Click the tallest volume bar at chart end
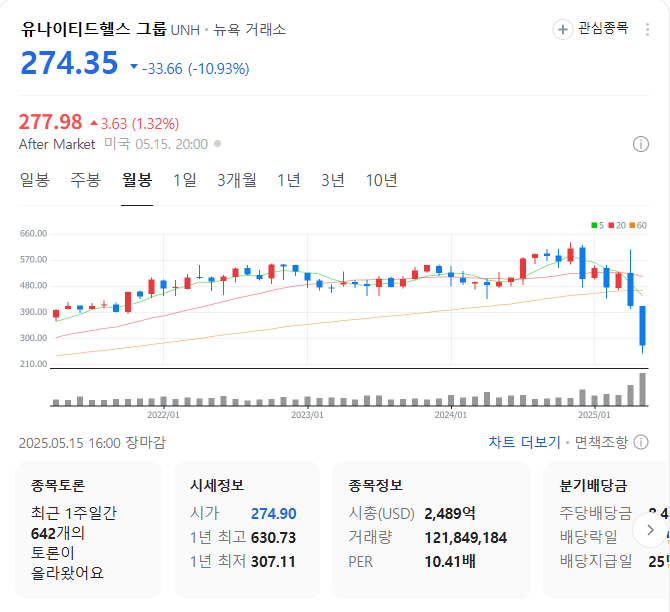 coord(642,389)
